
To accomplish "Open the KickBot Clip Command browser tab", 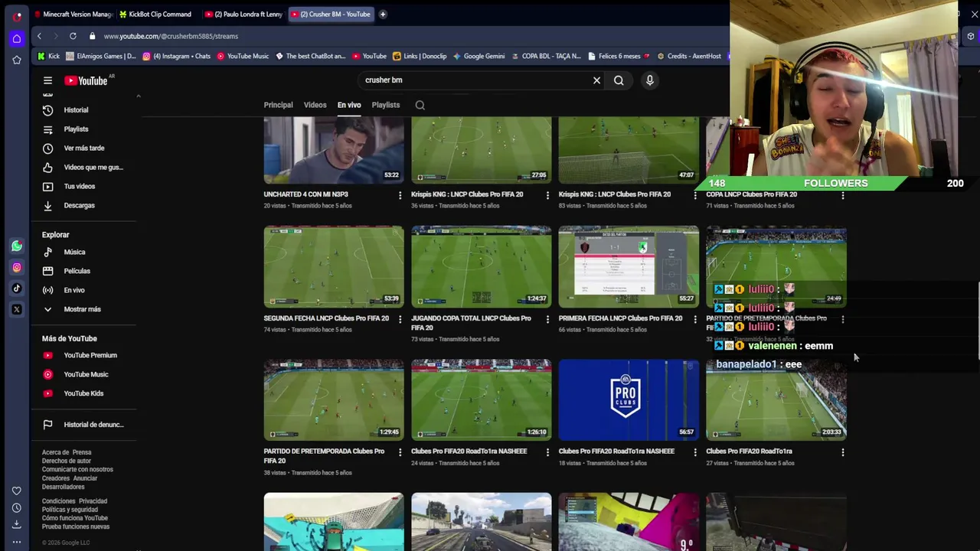I will point(155,14).
